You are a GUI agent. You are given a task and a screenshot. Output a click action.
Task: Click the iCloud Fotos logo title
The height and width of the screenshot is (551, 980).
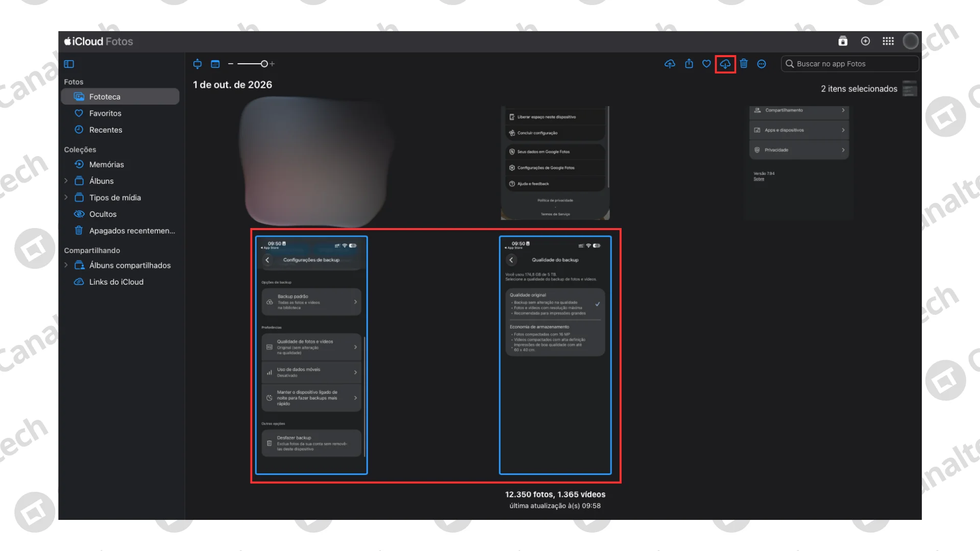point(99,41)
